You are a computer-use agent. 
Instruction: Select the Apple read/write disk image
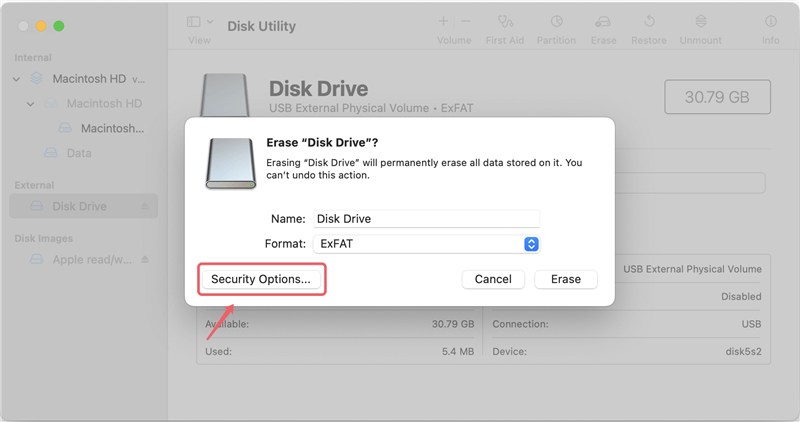(92, 260)
